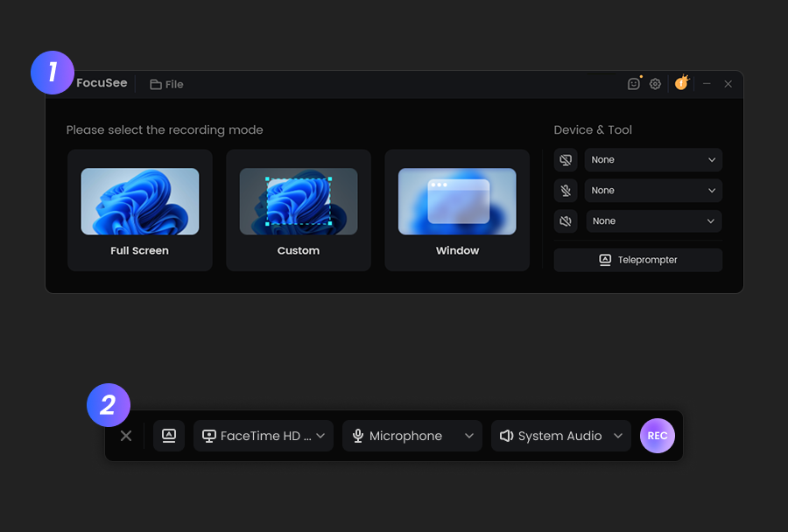Expand the camera None dropdown
The height and width of the screenshot is (532, 788).
653,160
